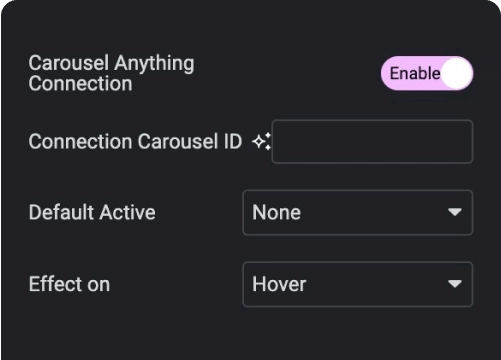501x360 pixels.
Task: Click the arrow in the None dropdown
Action: [x=455, y=212]
